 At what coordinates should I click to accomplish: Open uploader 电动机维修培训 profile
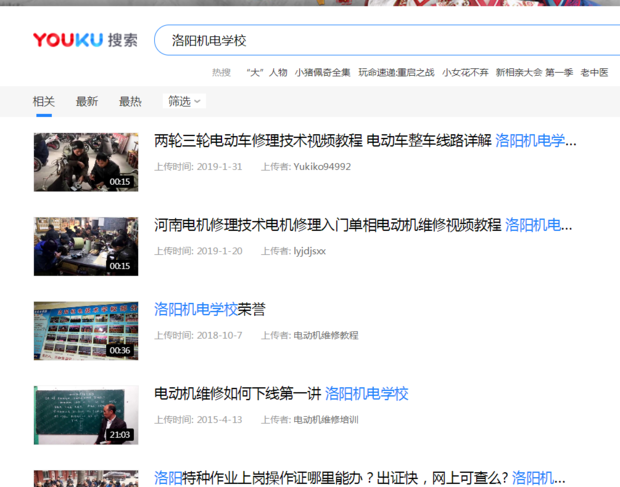pos(326,420)
